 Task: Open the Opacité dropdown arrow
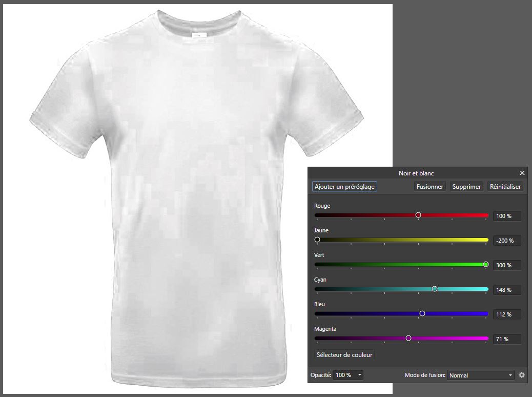[x=360, y=375]
